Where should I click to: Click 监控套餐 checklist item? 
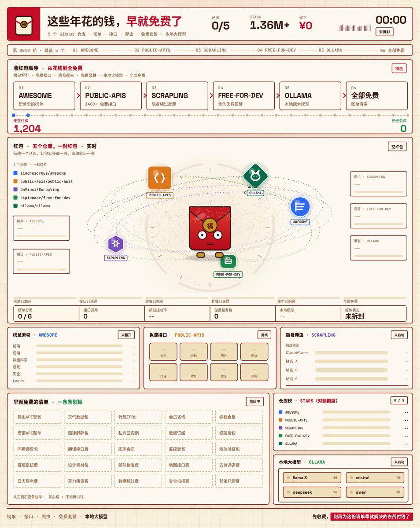(188, 449)
